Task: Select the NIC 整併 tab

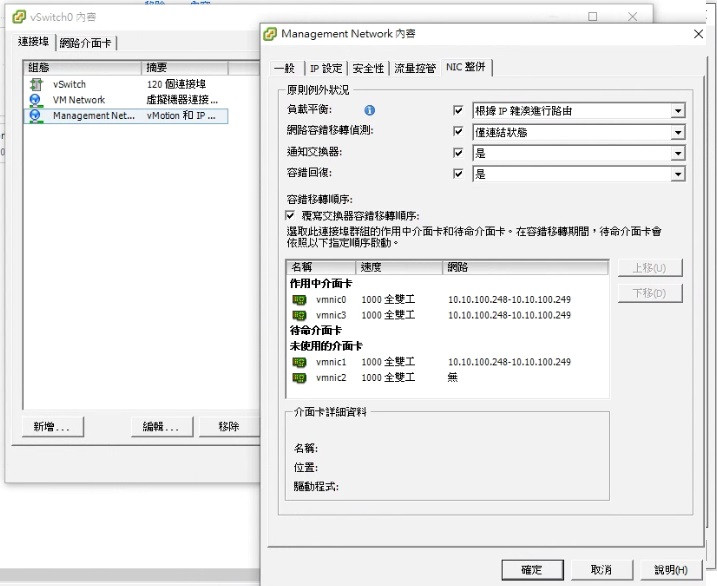Action: point(466,67)
